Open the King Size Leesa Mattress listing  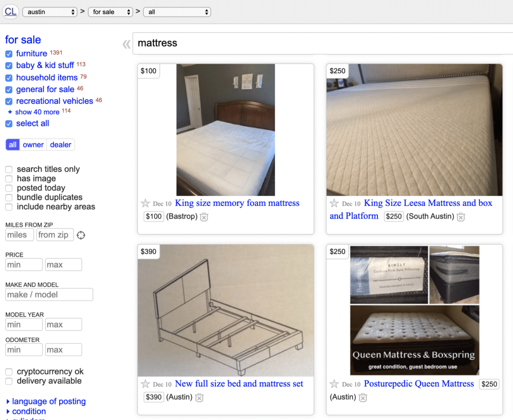pyautogui.click(x=428, y=203)
